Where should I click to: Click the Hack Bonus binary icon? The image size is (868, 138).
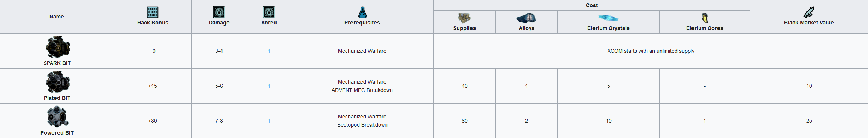click(x=153, y=12)
